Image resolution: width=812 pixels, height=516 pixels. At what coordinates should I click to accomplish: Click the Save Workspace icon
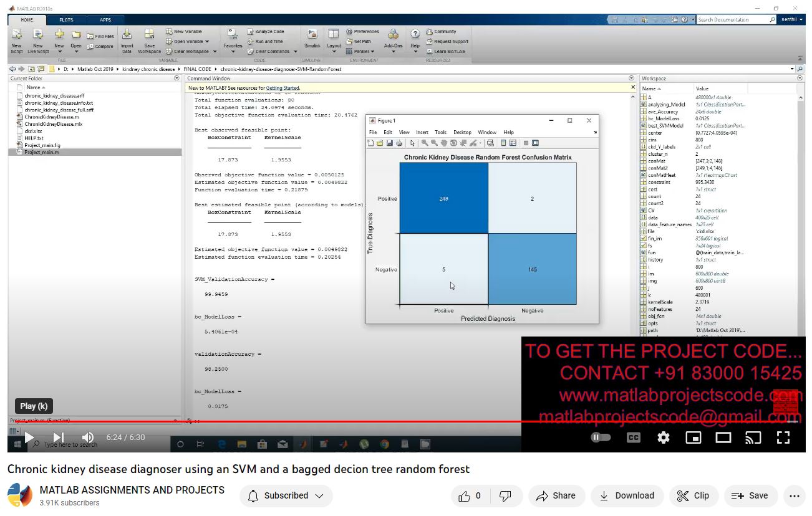click(x=150, y=36)
